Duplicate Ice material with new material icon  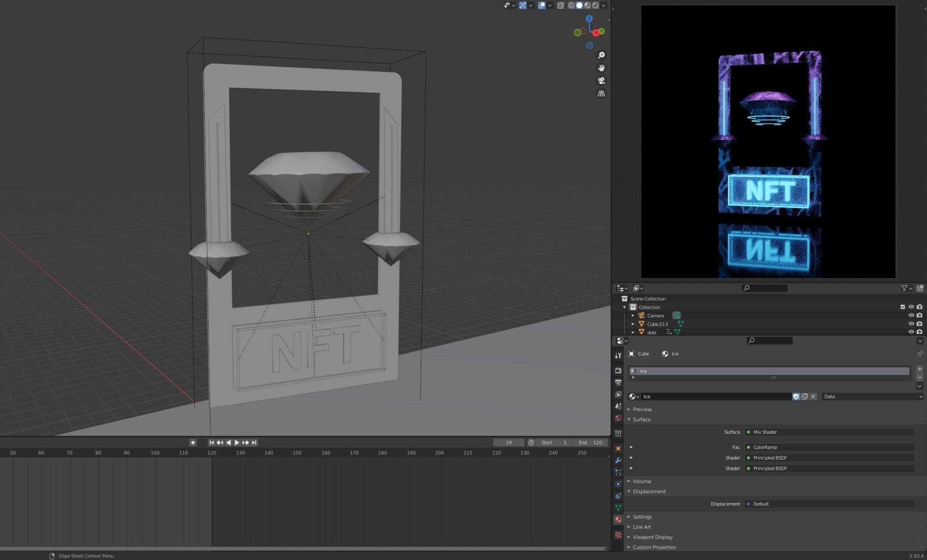[804, 396]
